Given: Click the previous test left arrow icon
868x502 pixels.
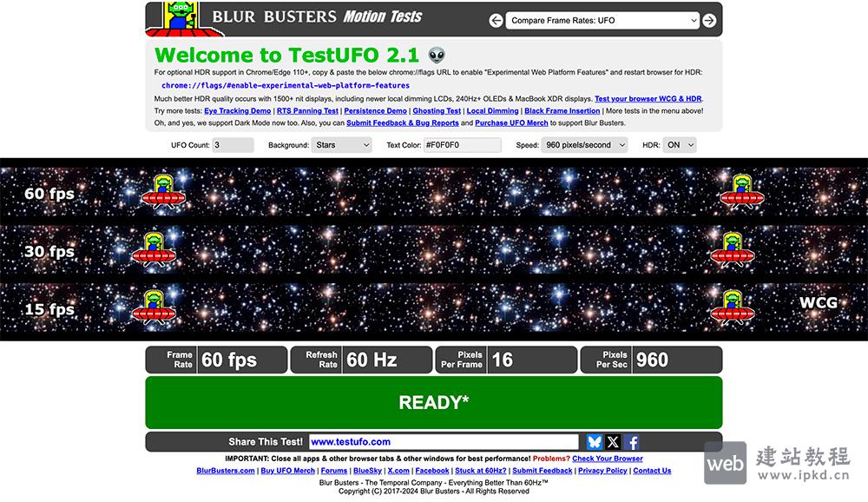Looking at the screenshot, I should pos(496,21).
